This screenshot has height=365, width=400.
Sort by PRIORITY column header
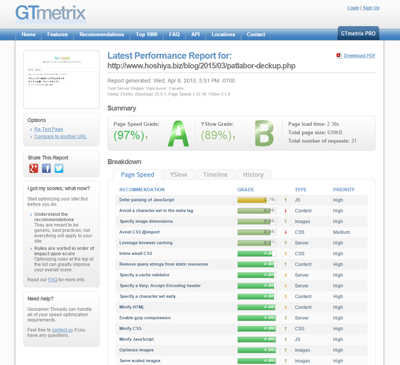tap(344, 190)
